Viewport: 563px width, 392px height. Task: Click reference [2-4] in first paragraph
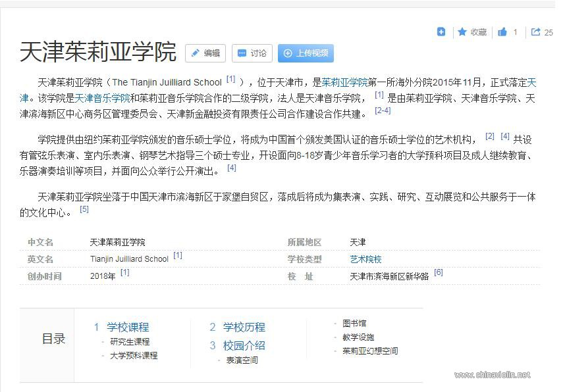pyautogui.click(x=383, y=110)
